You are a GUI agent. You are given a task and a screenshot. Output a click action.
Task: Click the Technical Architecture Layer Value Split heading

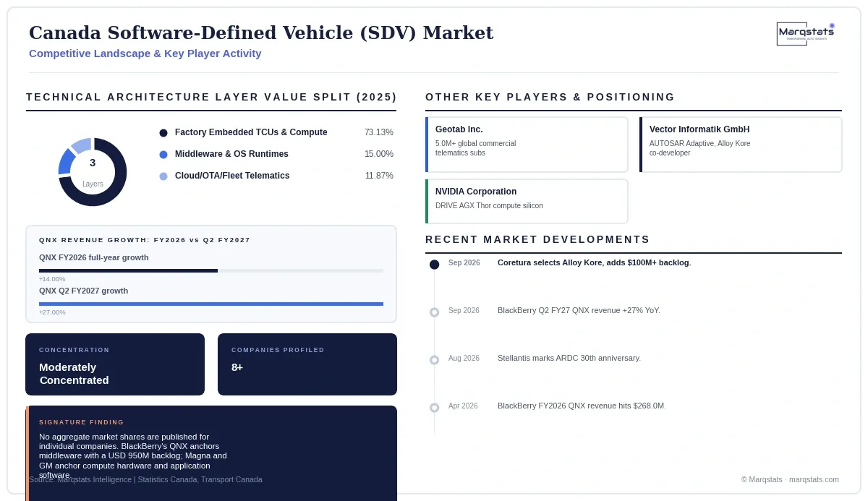[211, 97]
